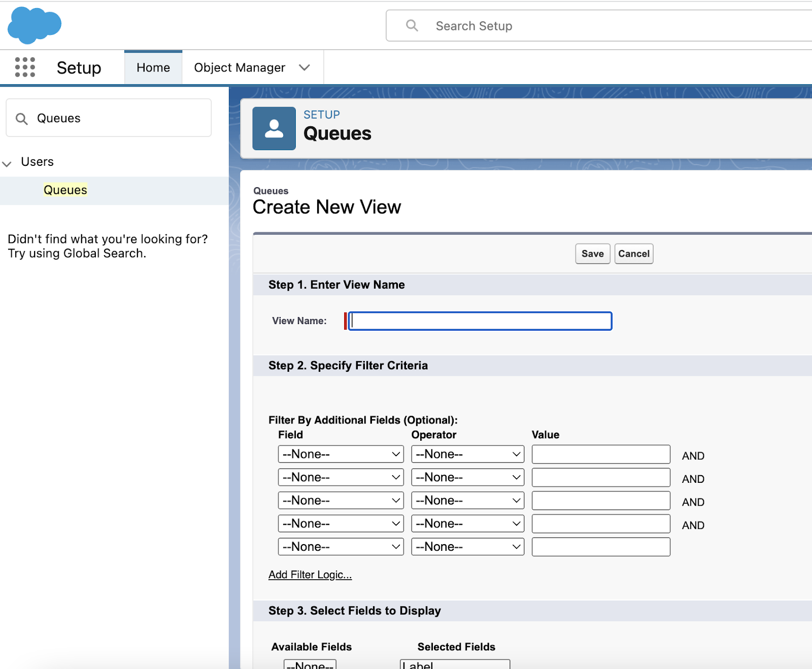Viewport: 812px width, 669px height.
Task: Click the user avatar icon beside SETUP Queues
Action: tap(274, 129)
